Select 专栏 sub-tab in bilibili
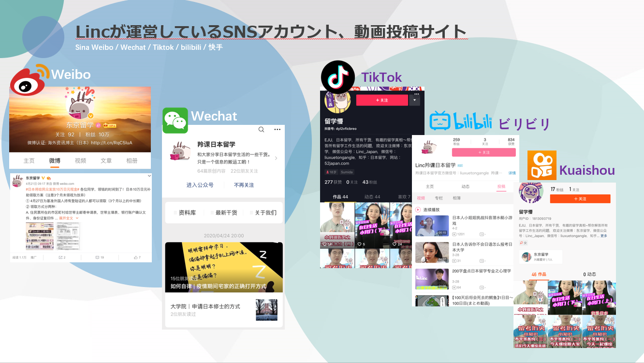 click(x=439, y=198)
